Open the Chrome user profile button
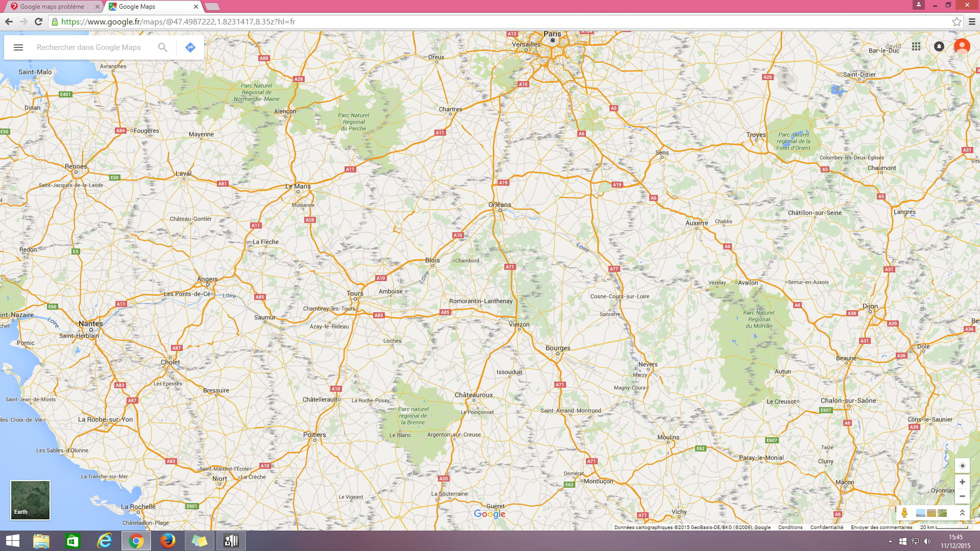The height and width of the screenshot is (551, 980). coord(918,5)
